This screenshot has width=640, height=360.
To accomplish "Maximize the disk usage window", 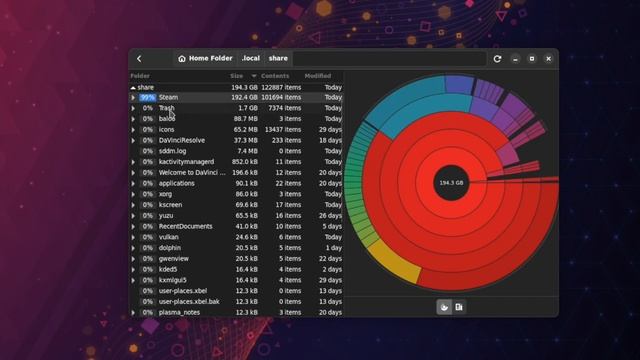I will pyautogui.click(x=532, y=59).
